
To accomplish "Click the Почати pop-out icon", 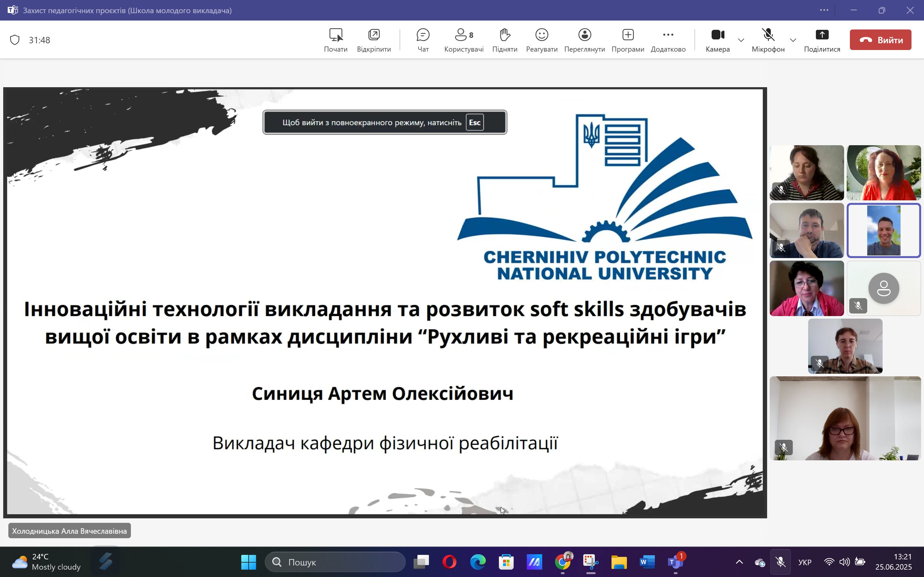I will coord(336,40).
